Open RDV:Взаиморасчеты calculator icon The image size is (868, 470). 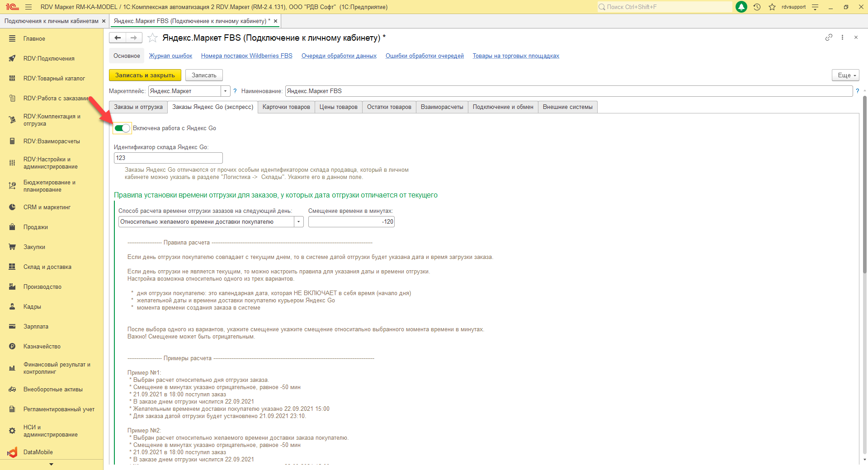pos(12,141)
